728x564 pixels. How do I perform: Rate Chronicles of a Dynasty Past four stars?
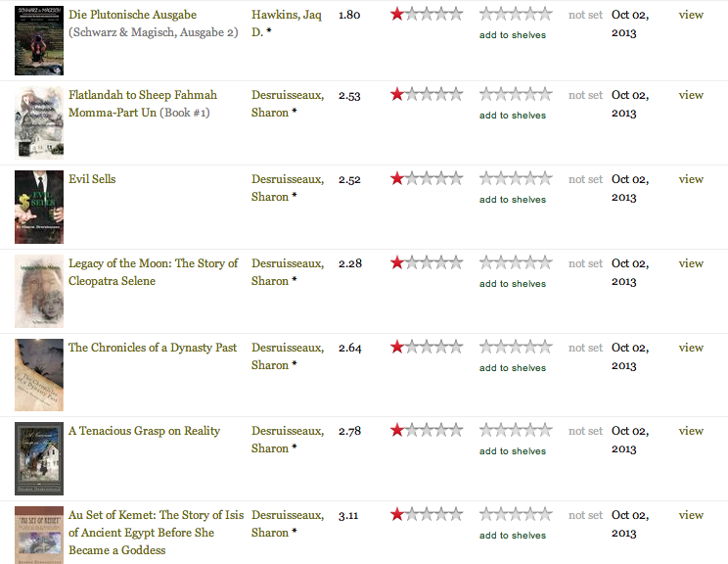pyautogui.click(x=530, y=348)
